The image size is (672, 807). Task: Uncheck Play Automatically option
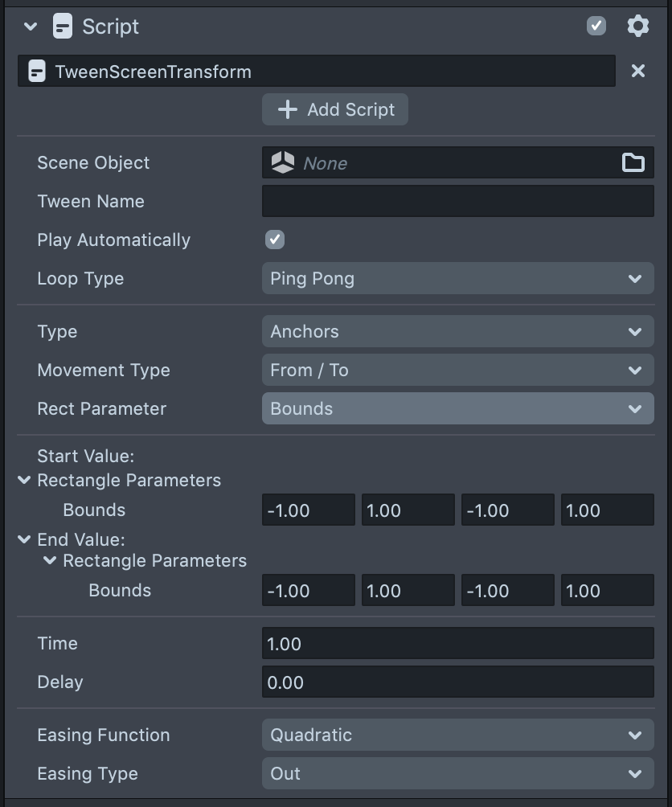click(x=276, y=240)
